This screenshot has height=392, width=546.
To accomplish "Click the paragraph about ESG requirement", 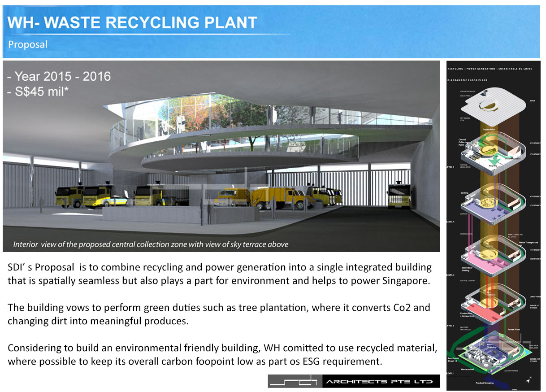I will 222,354.
